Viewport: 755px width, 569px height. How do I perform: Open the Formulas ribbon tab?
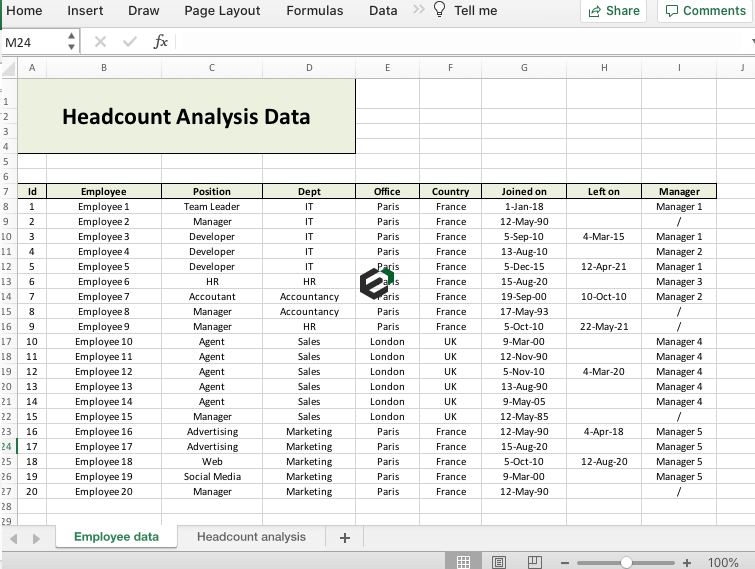[x=314, y=11]
